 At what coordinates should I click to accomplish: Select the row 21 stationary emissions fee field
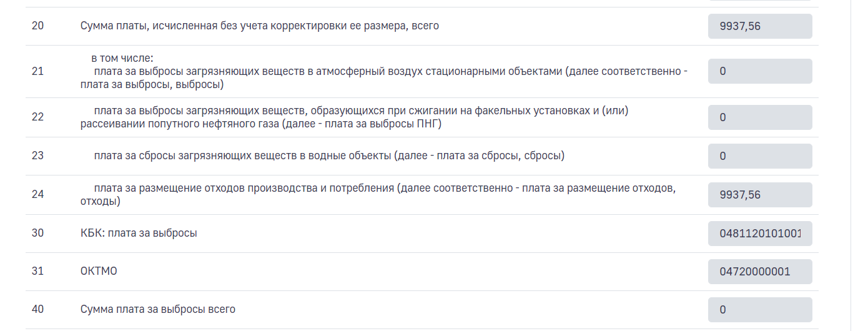pos(759,71)
